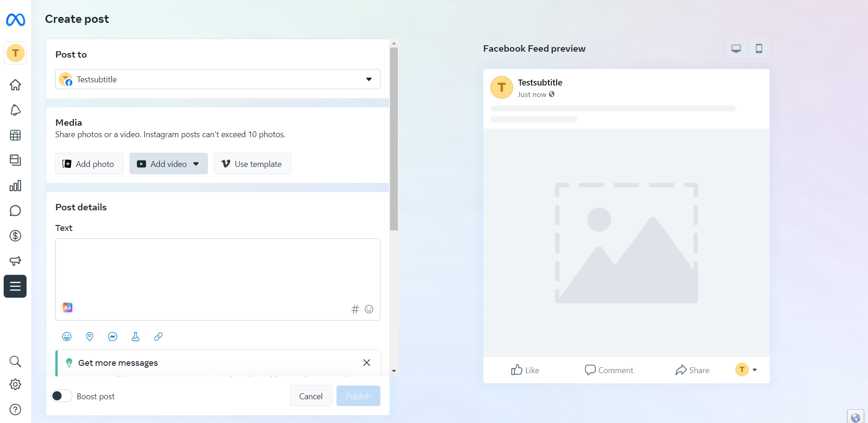Screen dimensions: 868x423
Task: Open the All tools hamburger menu
Action: click(x=15, y=286)
